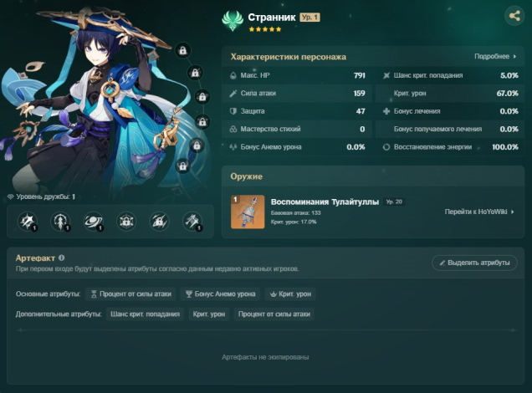The image size is (532, 393).
Task: Click the share icon in top corner
Action: point(514,16)
